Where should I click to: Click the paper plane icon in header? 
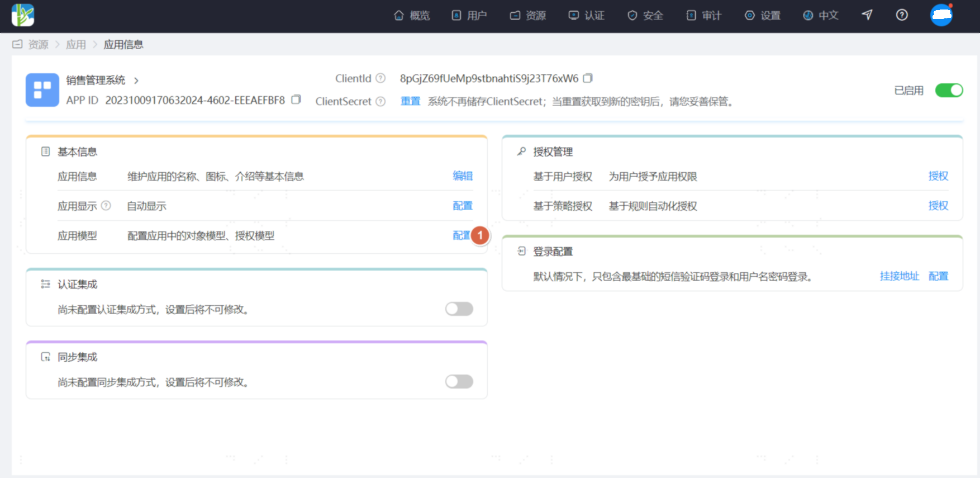pyautogui.click(x=867, y=15)
